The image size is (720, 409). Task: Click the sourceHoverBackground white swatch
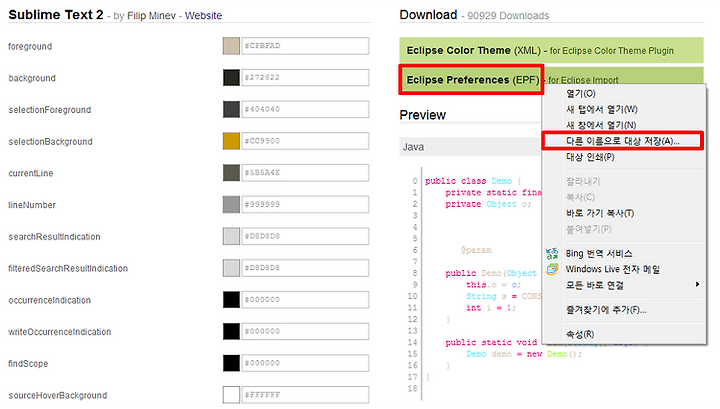point(231,394)
